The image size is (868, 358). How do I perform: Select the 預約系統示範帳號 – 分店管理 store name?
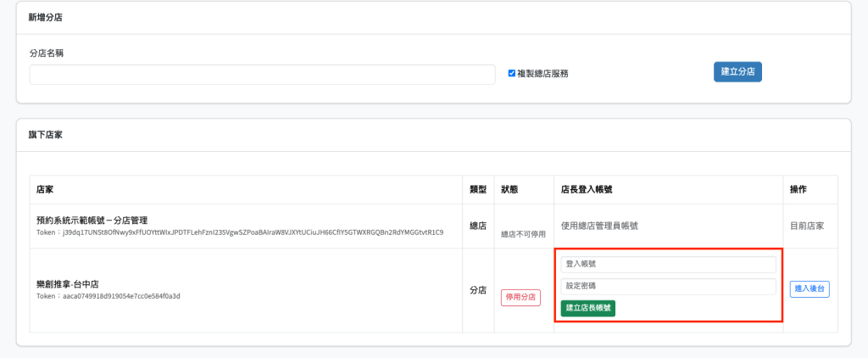[x=92, y=221]
